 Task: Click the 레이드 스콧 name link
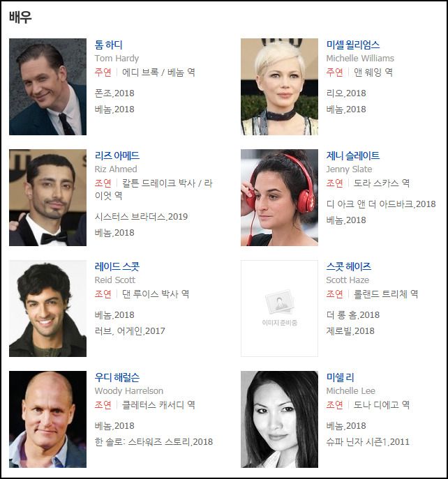coord(117,266)
